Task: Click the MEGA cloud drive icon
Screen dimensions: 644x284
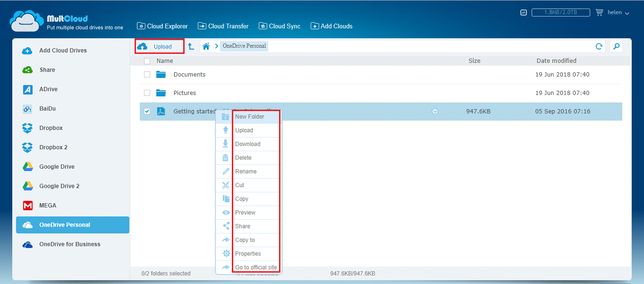Action: [28, 205]
